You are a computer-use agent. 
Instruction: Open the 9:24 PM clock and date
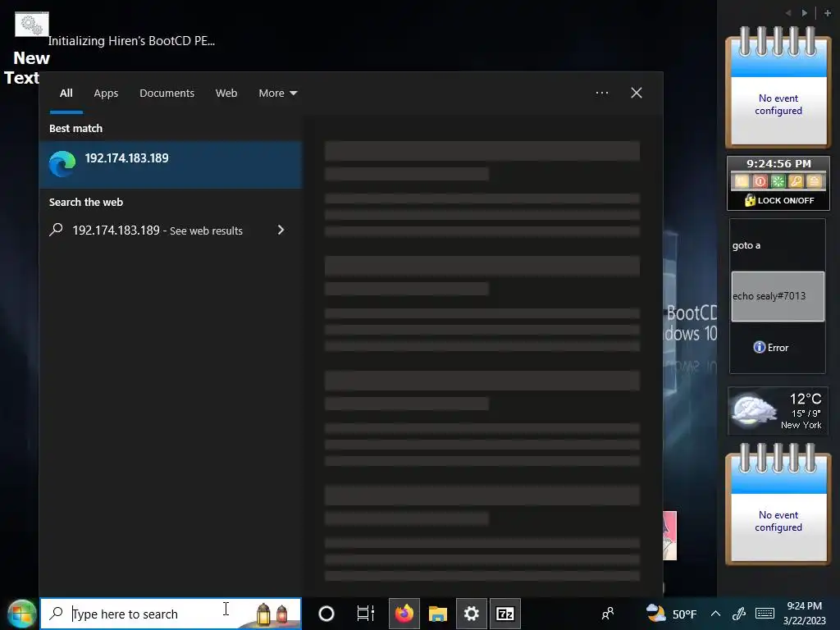click(x=804, y=614)
